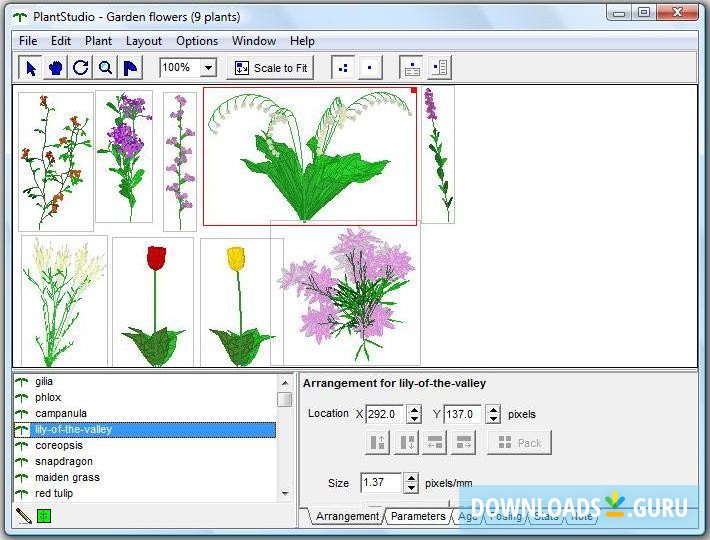This screenshot has height=540, width=710.
Task: Decrease the Location X value
Action: point(414,419)
